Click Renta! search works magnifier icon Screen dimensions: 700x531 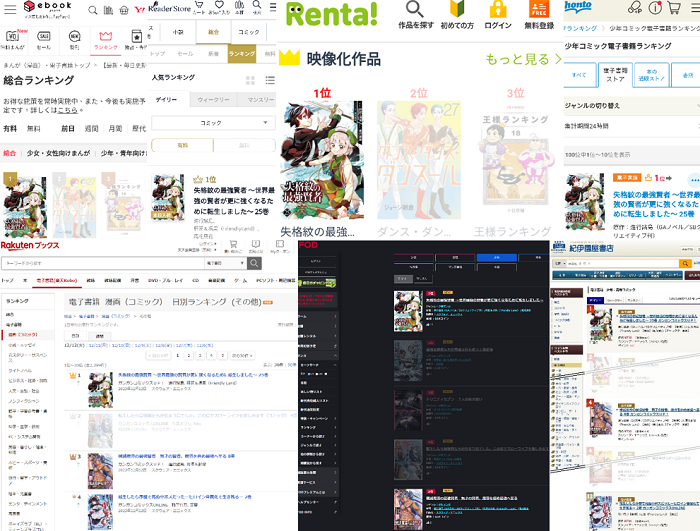[415, 9]
